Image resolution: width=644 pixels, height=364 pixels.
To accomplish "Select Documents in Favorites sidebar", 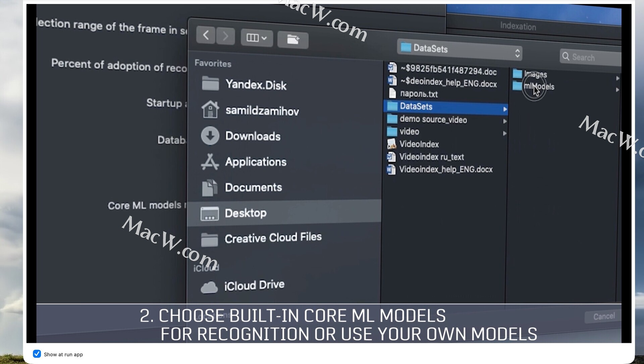I will (253, 187).
